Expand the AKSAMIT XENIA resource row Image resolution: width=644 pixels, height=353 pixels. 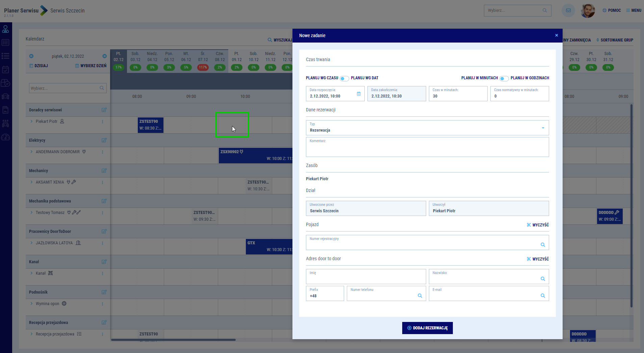(31, 182)
